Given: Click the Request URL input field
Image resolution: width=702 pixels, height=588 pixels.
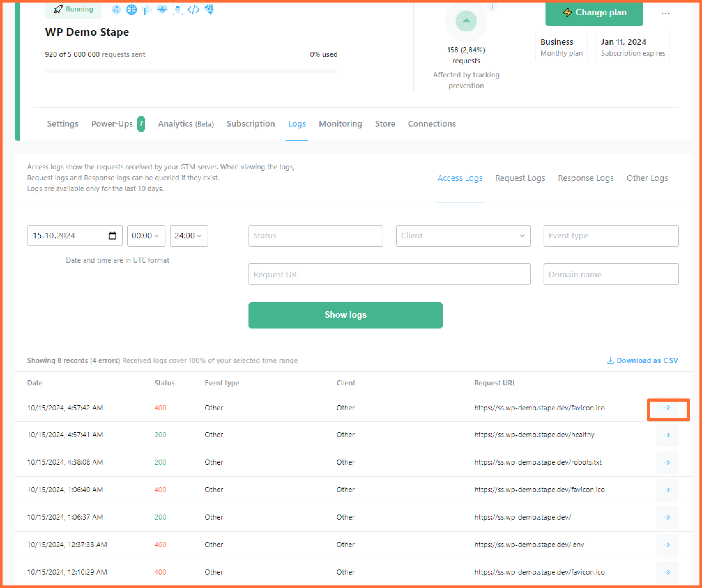Looking at the screenshot, I should click(389, 274).
